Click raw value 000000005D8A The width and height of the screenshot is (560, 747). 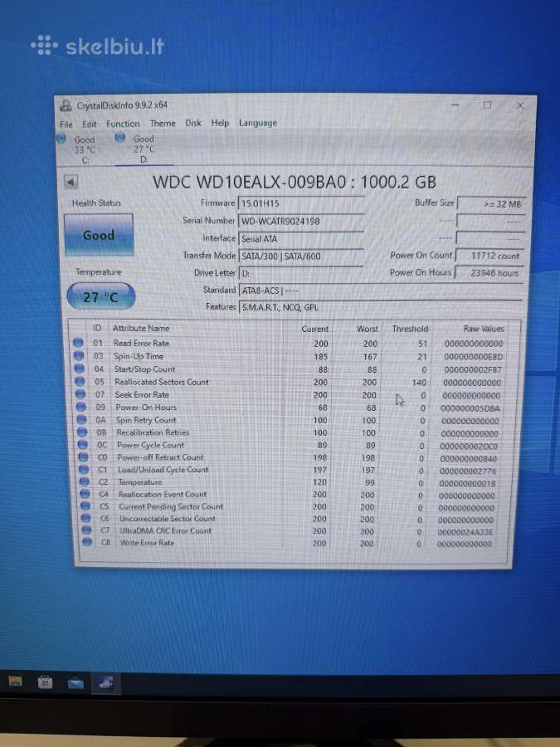470,408
